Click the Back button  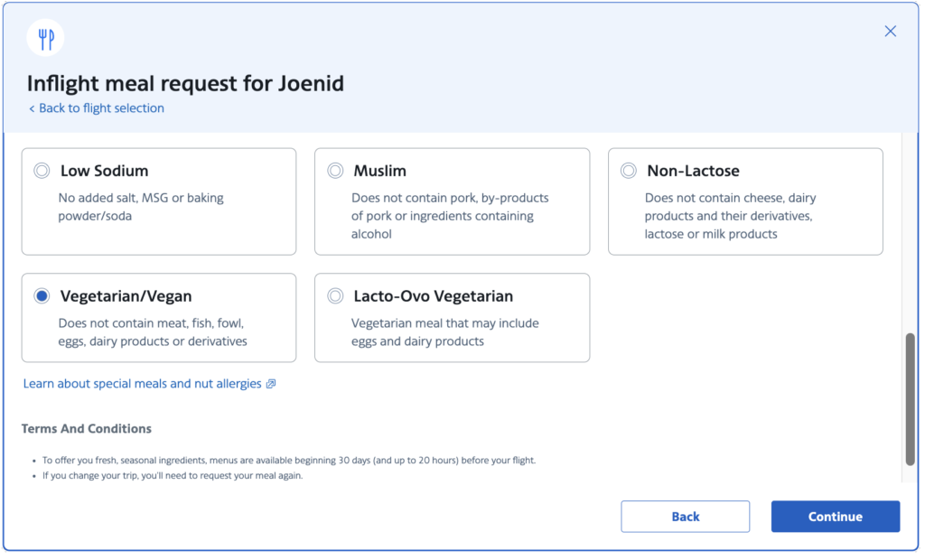pyautogui.click(x=685, y=517)
